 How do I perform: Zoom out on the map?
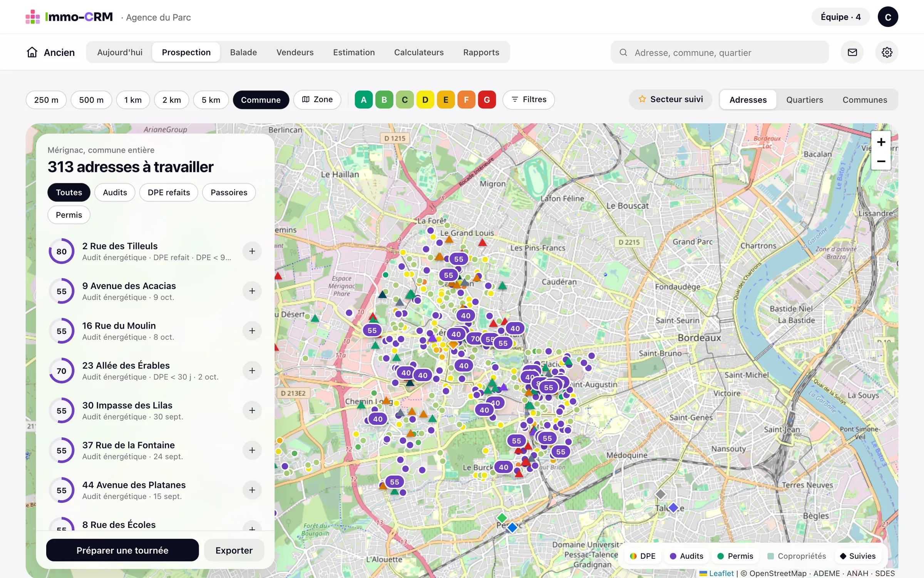tap(881, 161)
